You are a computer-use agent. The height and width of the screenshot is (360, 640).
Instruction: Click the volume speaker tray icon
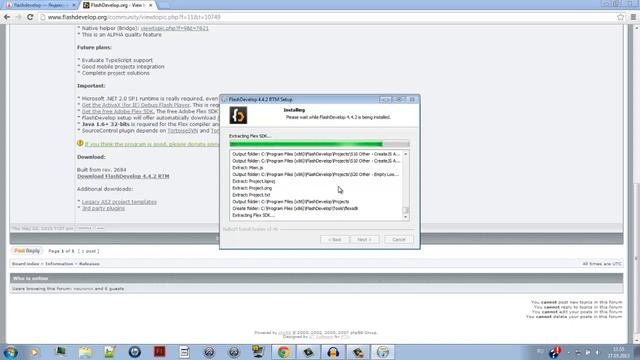pos(597,352)
